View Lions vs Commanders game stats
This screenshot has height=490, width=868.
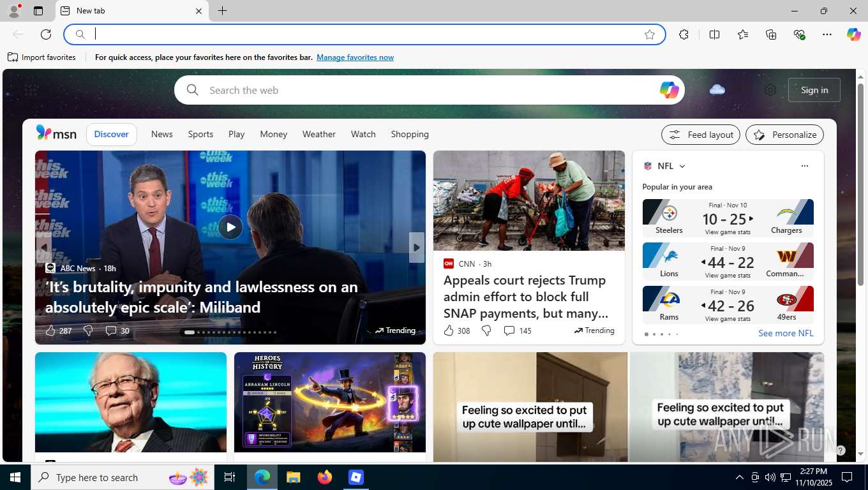[728, 276]
